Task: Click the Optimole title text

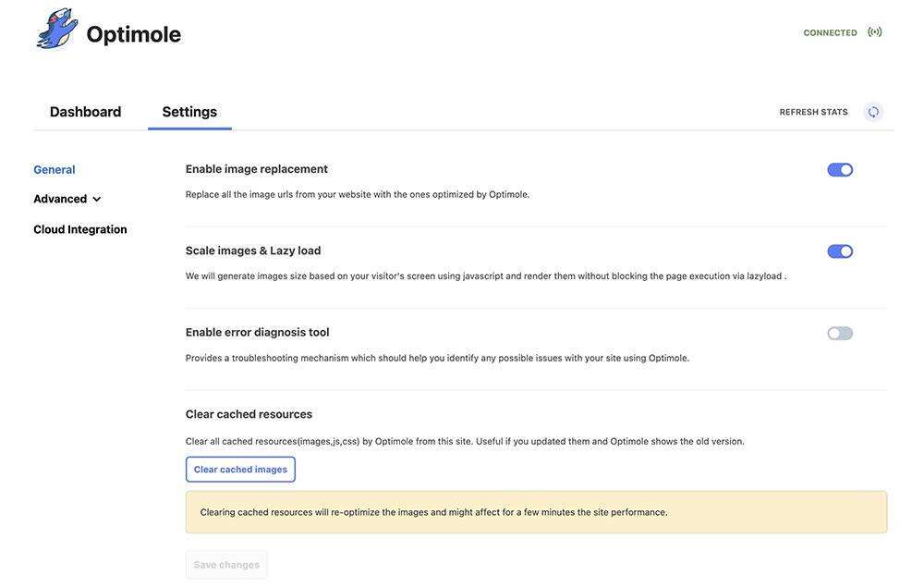Action: (134, 34)
